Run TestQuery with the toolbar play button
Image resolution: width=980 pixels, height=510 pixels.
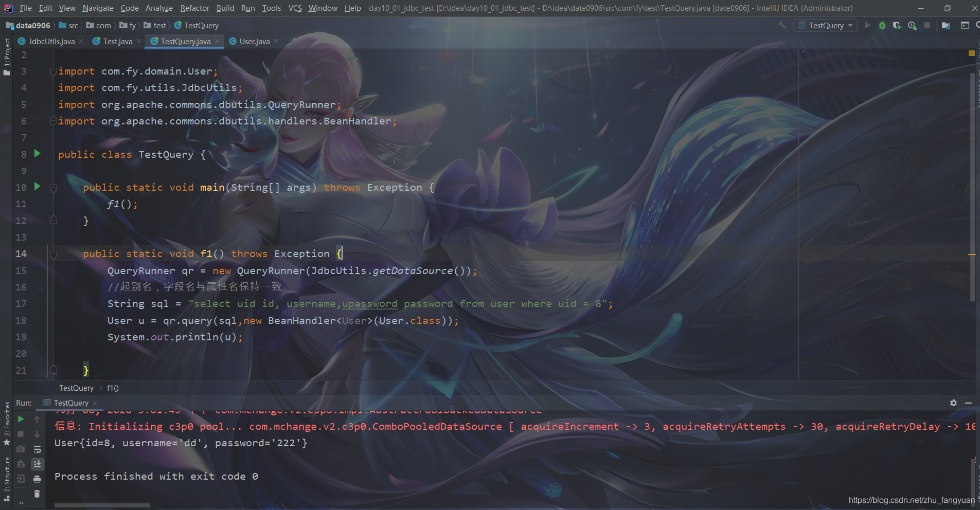pos(867,25)
